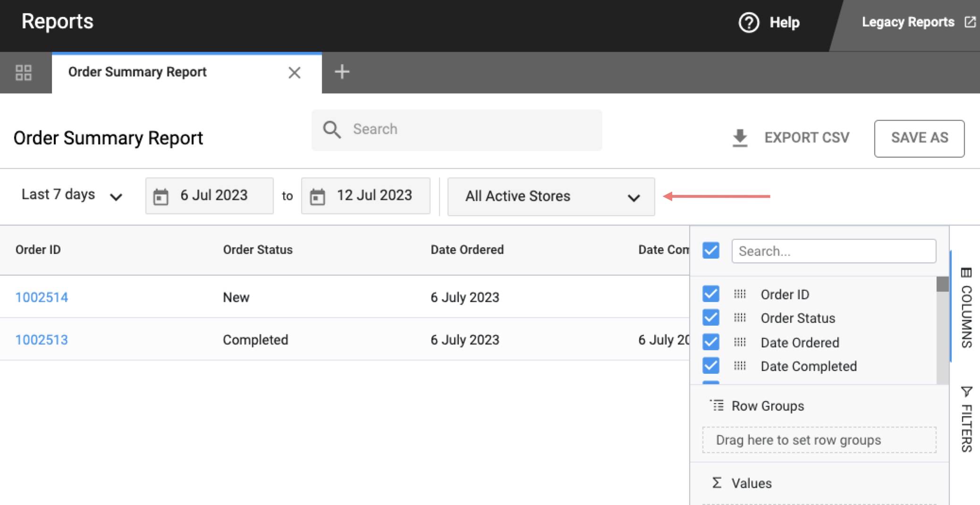
Task: Click the Save As button
Action: pos(919,138)
